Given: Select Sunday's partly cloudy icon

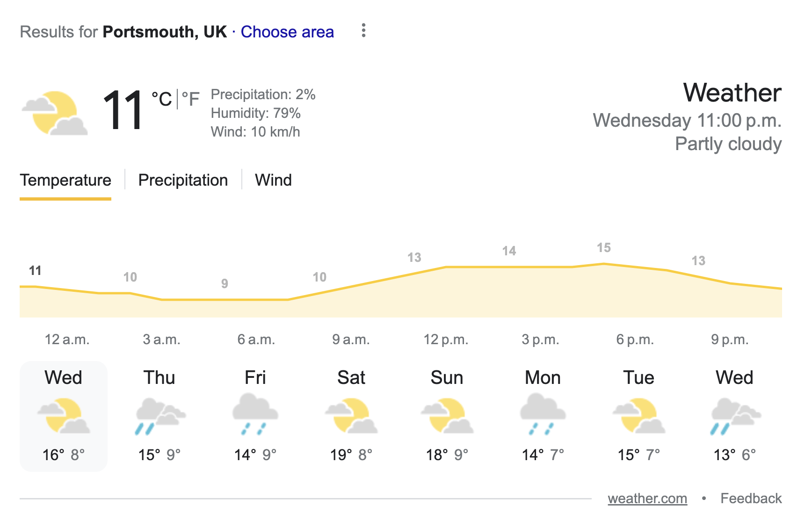Looking at the screenshot, I should [447, 416].
